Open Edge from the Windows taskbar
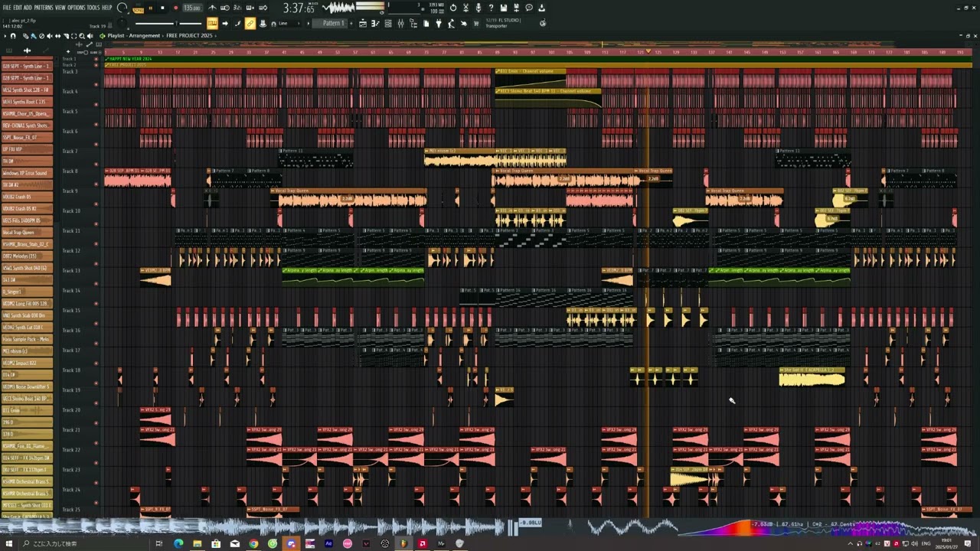The image size is (980, 551). click(x=178, y=543)
